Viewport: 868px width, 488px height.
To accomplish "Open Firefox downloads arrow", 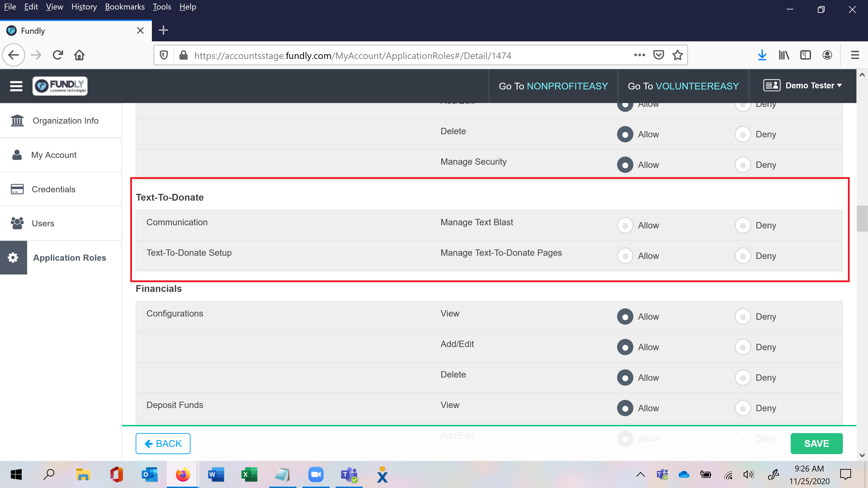I will (762, 55).
